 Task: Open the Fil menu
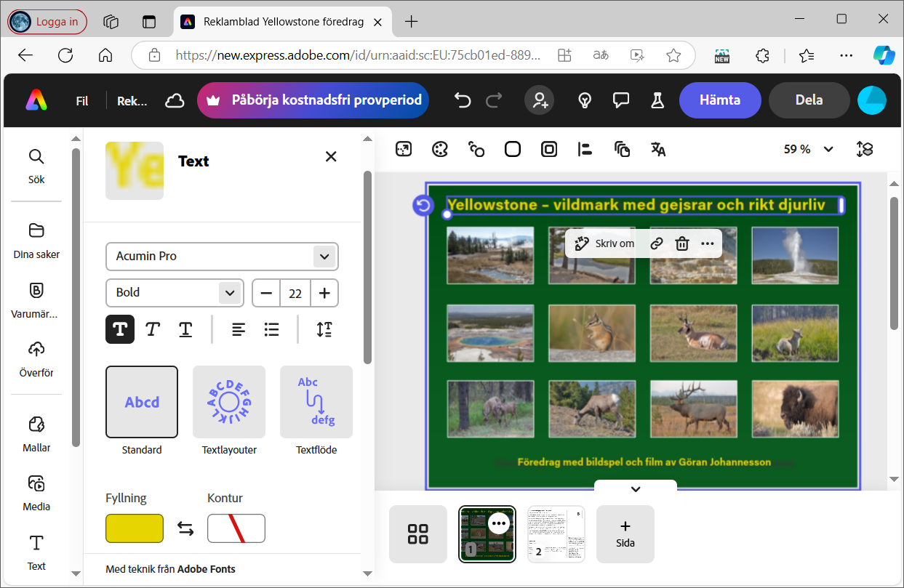click(82, 101)
